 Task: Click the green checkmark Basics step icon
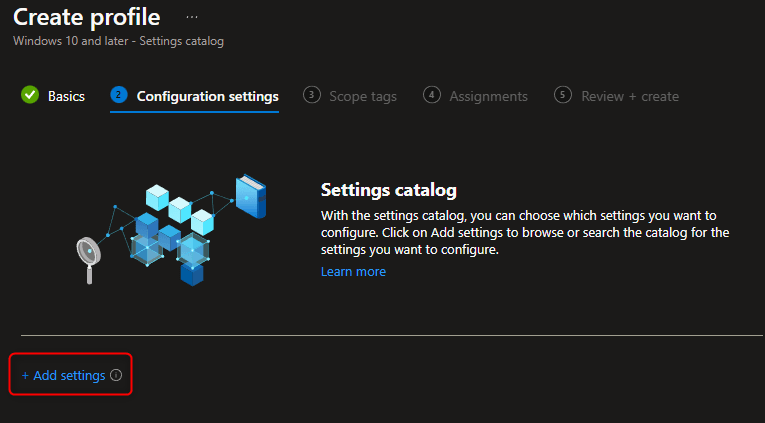[30, 95]
